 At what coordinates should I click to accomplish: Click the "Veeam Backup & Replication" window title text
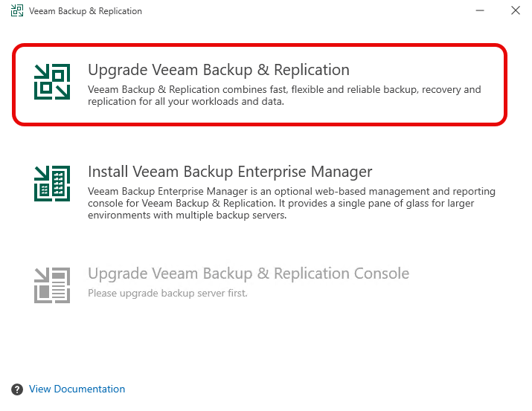86,11
